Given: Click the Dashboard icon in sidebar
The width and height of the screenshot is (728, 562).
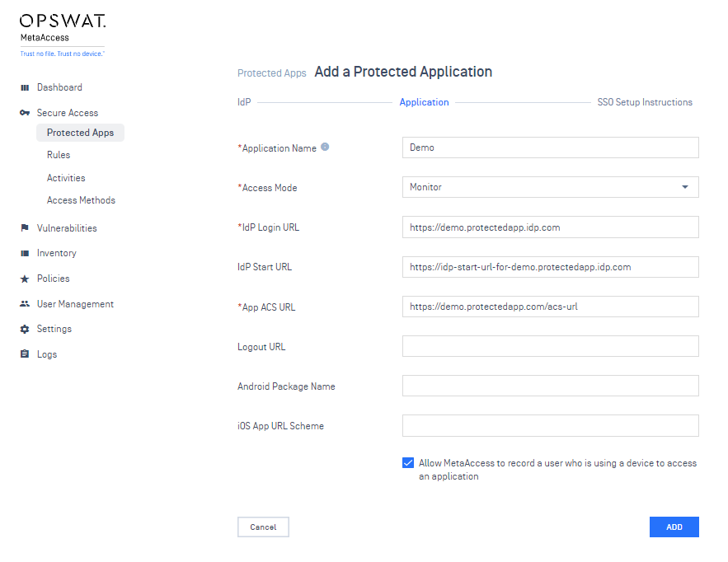Looking at the screenshot, I should tap(25, 87).
